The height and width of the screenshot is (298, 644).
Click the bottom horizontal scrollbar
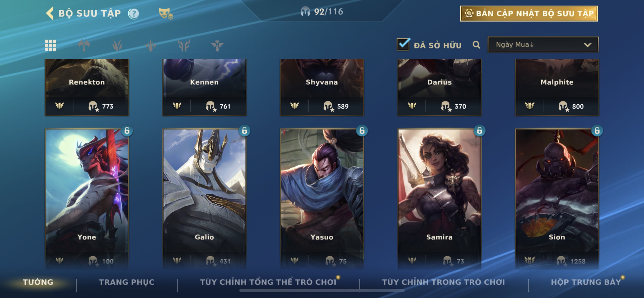[322, 291]
